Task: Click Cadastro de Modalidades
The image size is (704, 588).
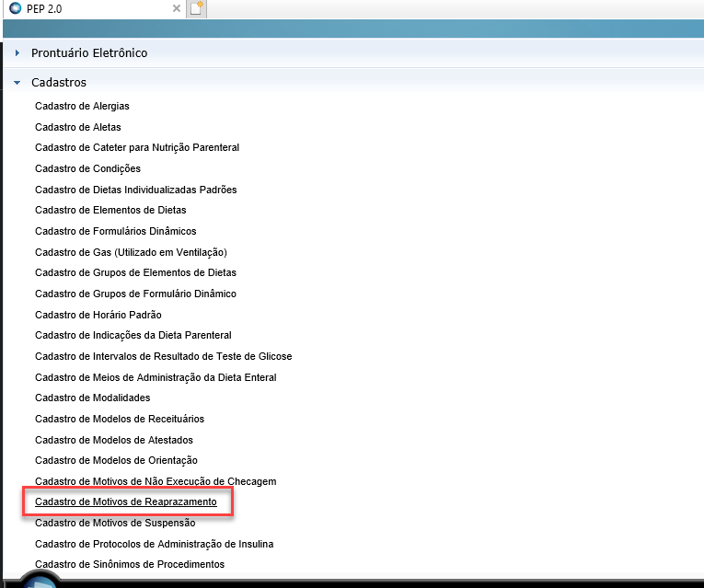Action: [93, 398]
